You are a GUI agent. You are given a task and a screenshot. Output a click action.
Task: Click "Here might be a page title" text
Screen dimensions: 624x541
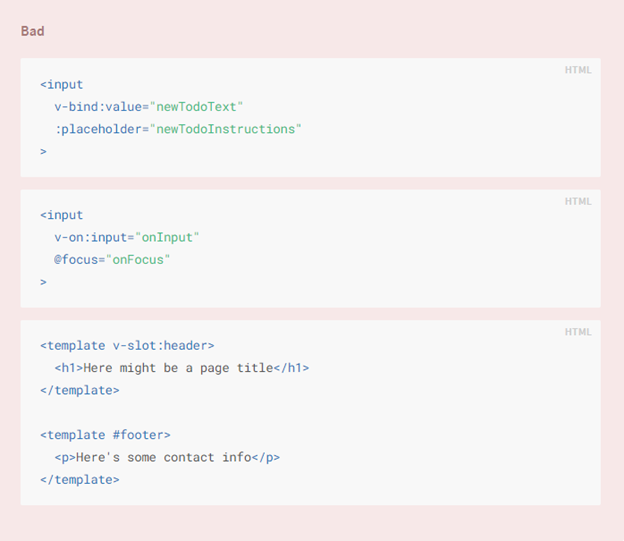(x=178, y=368)
